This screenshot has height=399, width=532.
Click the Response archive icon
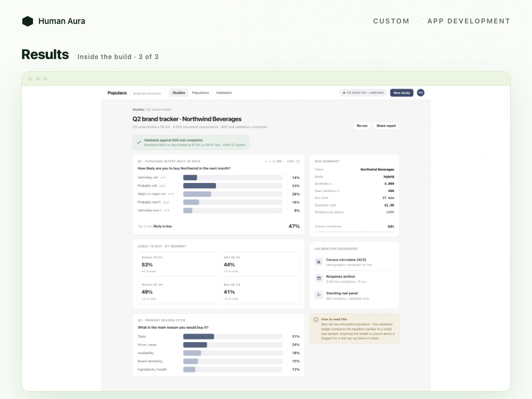(319, 278)
